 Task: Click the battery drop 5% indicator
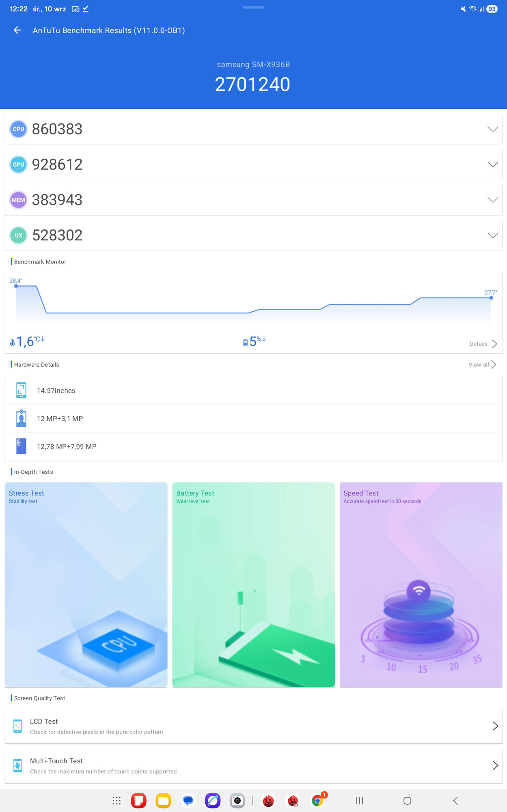click(x=254, y=341)
